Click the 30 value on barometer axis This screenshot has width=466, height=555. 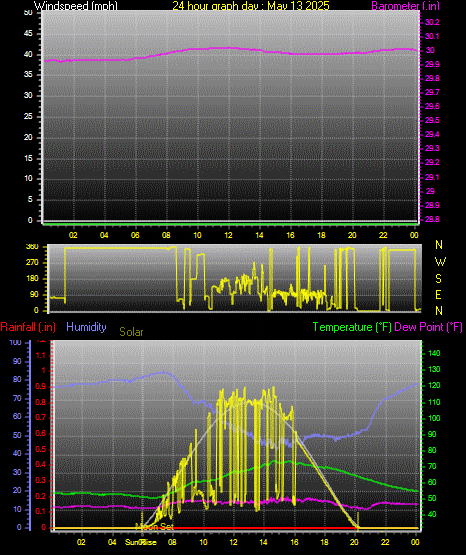[x=430, y=50]
